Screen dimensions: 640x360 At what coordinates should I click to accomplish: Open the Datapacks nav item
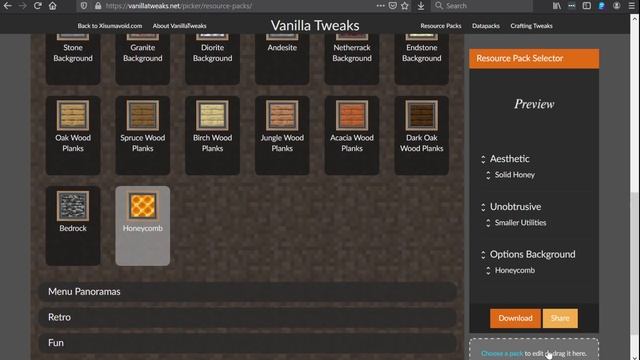tap(486, 26)
